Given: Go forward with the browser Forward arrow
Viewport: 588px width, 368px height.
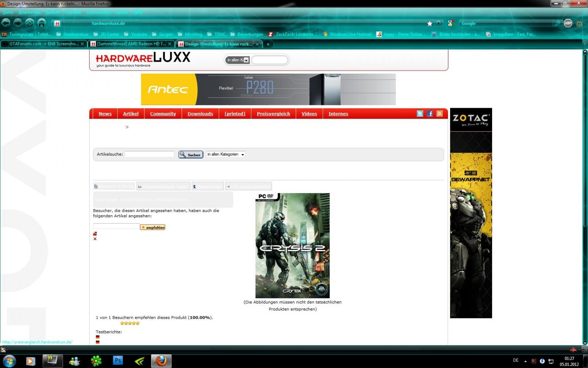Looking at the screenshot, I should coord(18,23).
